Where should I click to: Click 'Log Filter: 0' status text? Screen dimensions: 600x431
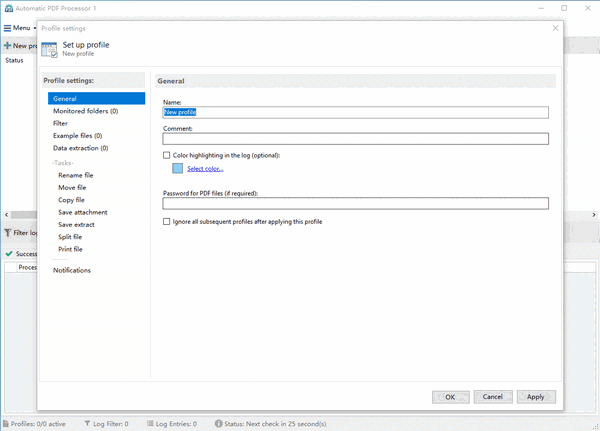click(x=111, y=424)
